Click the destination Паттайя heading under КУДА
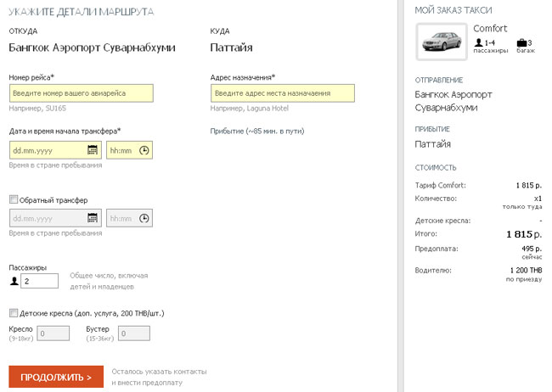This screenshot has height=392, width=552. 231,48
